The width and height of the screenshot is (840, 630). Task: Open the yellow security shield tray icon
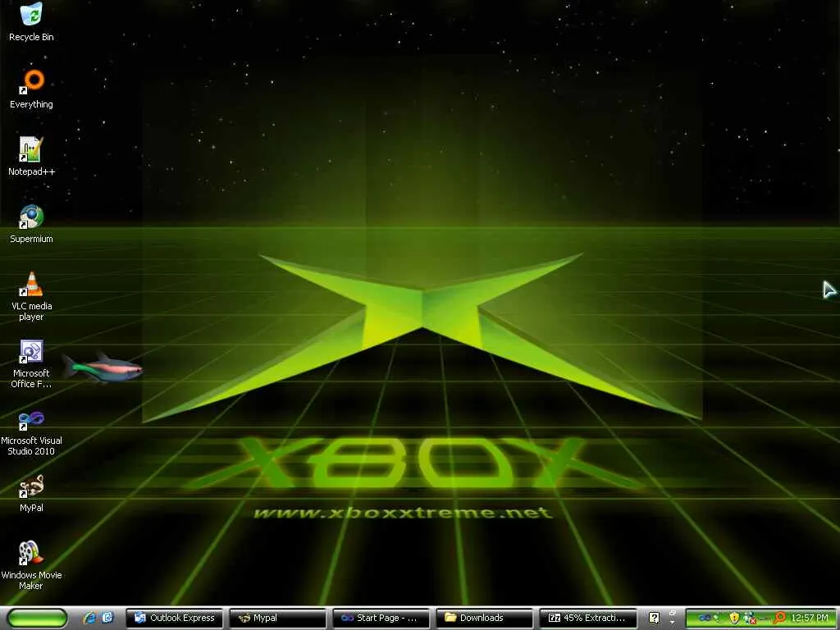coord(734,618)
